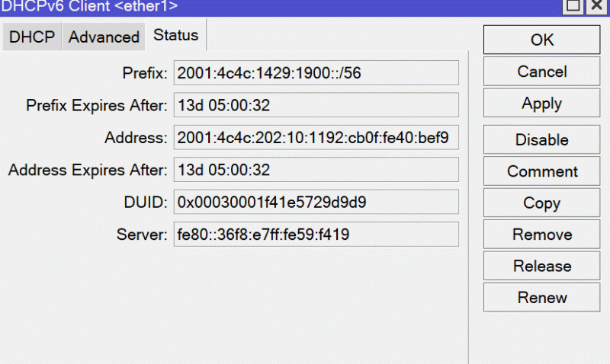This screenshot has height=364, width=610.
Task: Add a Comment to this client
Action: (x=541, y=171)
